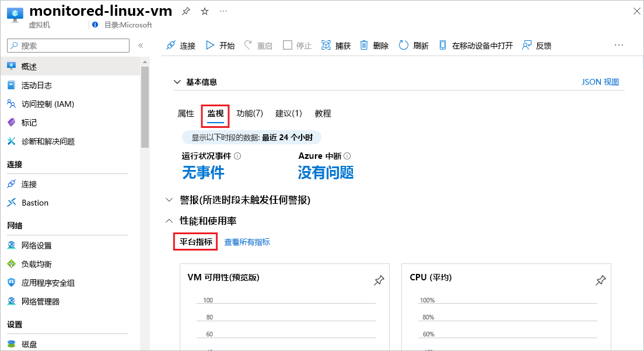Change time range 最近 24 个小时
The image size is (644, 351).
click(x=252, y=137)
